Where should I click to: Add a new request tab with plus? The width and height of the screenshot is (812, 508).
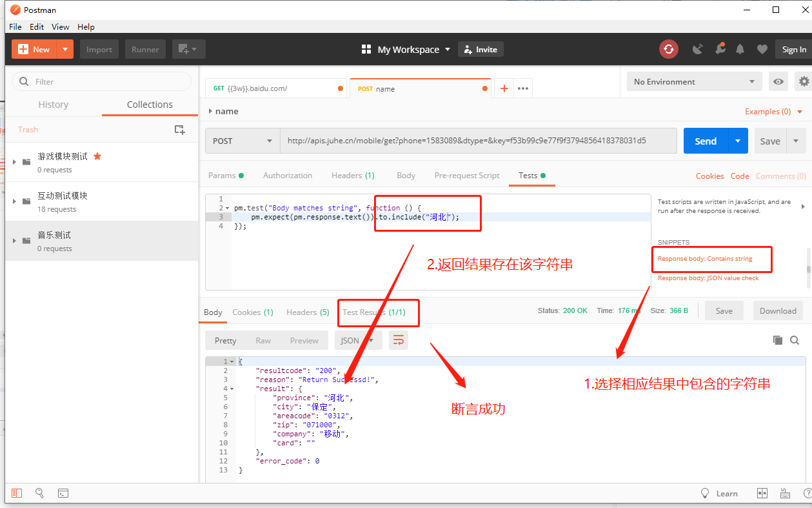point(504,88)
